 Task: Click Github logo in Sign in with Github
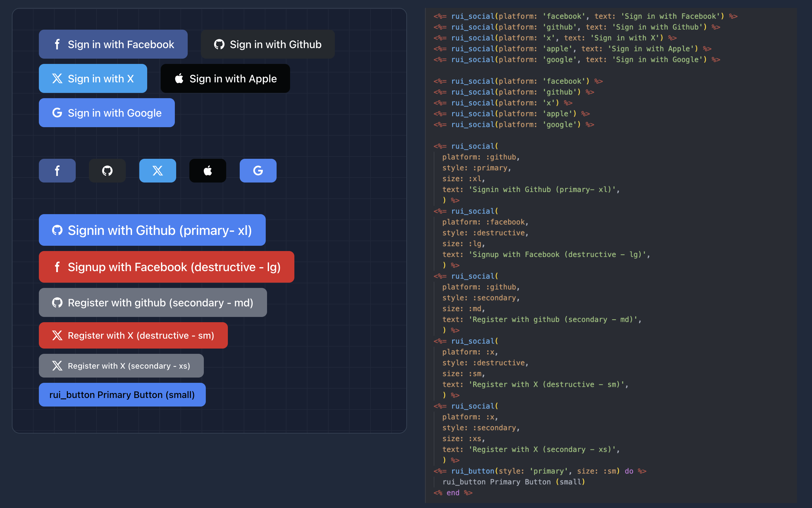coord(219,44)
